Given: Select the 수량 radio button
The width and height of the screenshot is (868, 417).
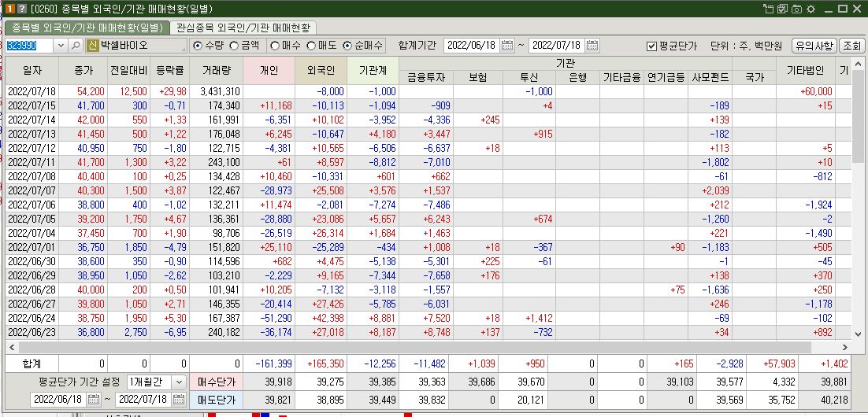Looking at the screenshot, I should pyautogui.click(x=198, y=46).
